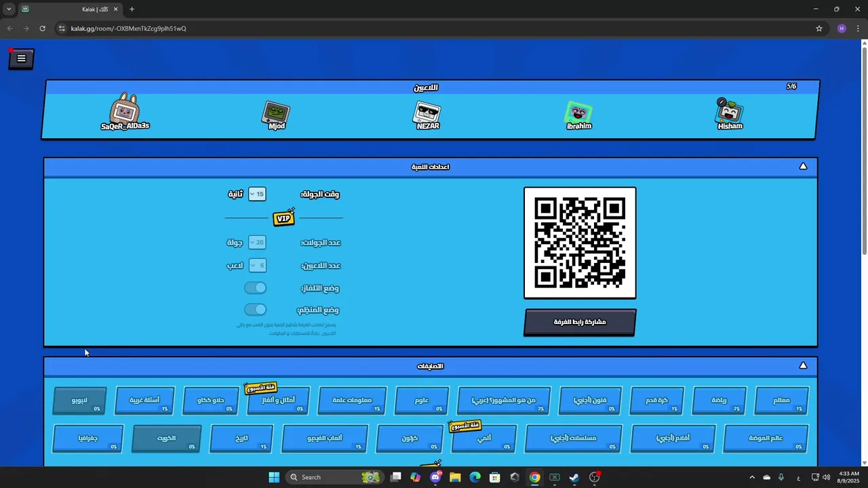
Task: Show hidden system tray icons
Action: tap(751, 477)
